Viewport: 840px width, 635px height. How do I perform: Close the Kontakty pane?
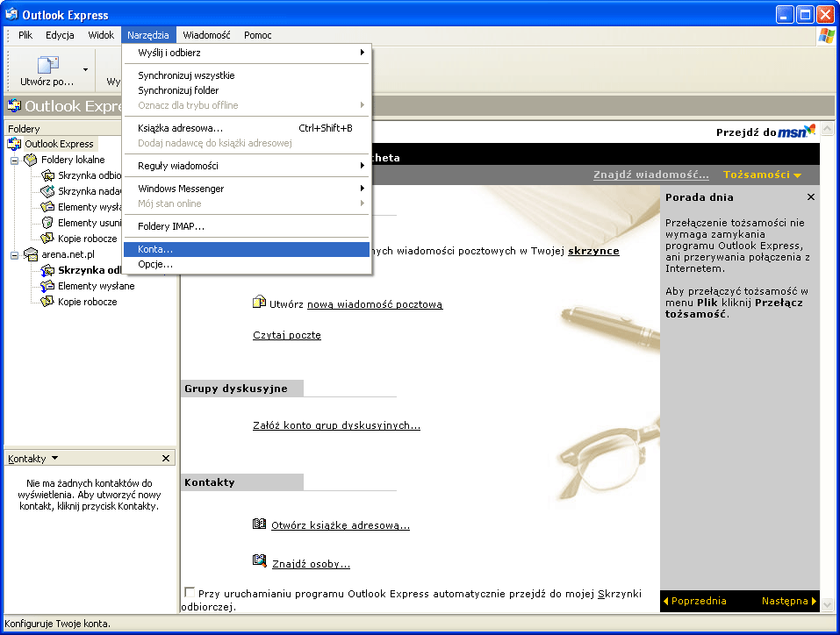pos(166,459)
